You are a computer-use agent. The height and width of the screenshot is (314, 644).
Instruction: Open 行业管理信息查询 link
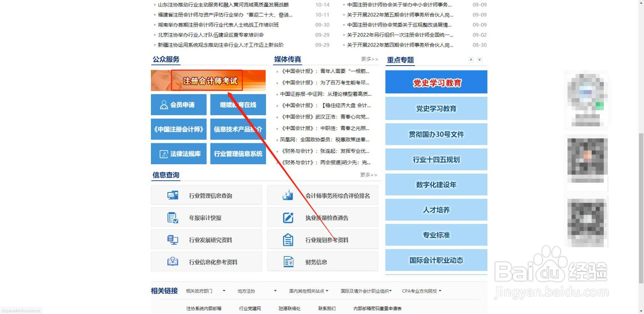[x=211, y=196]
